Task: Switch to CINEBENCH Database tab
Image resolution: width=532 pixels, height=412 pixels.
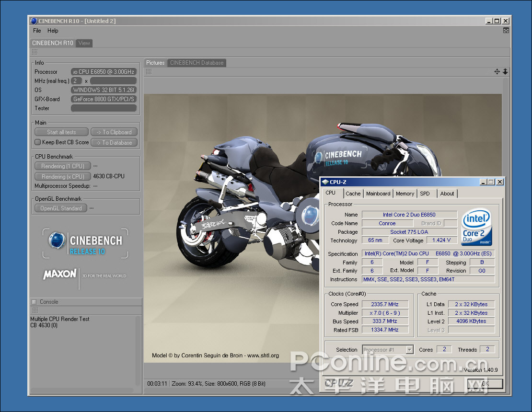Action: pos(197,63)
